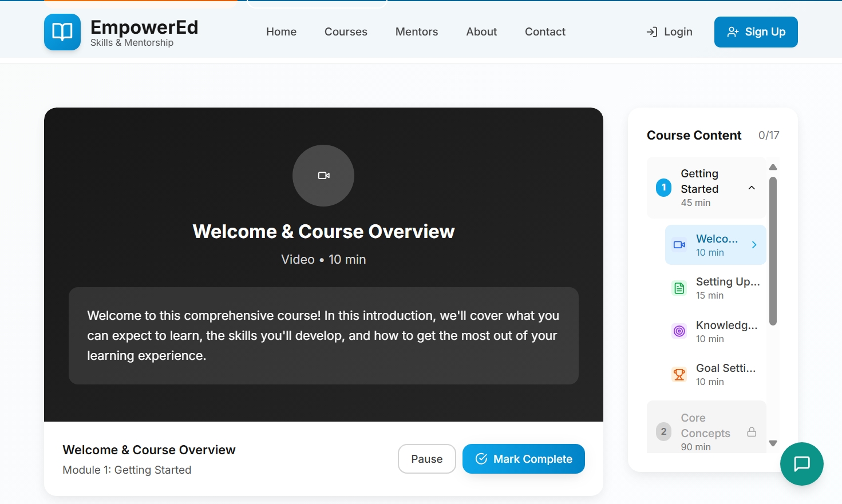Click the Login link
The height and width of the screenshot is (504, 842).
pos(669,32)
